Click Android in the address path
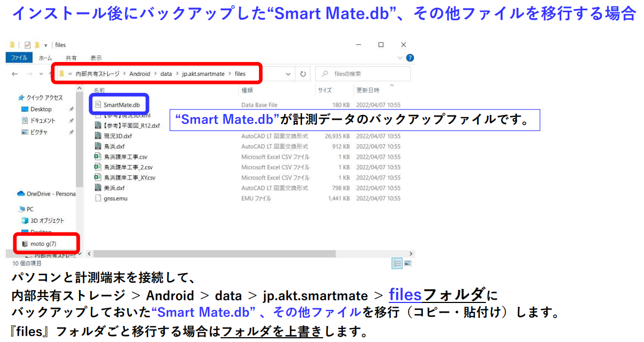 [x=140, y=74]
